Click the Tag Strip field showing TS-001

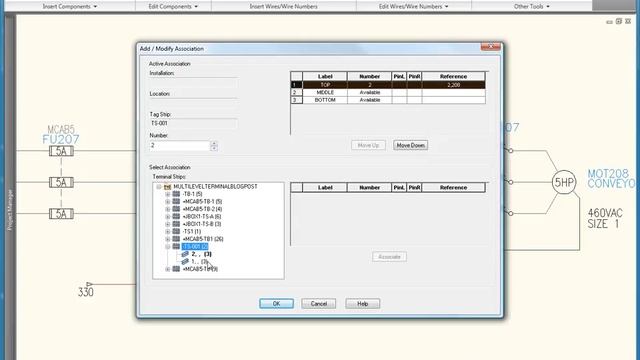point(193,123)
